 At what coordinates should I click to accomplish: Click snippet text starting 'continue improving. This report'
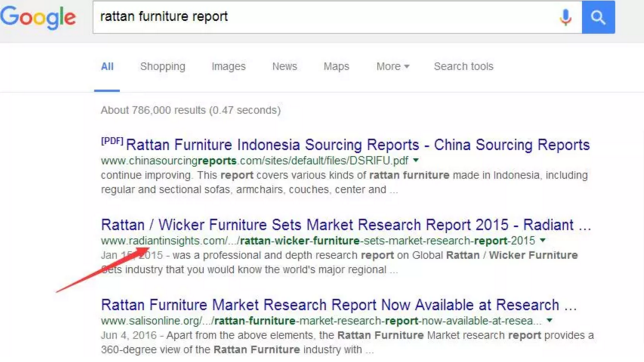pos(344,182)
